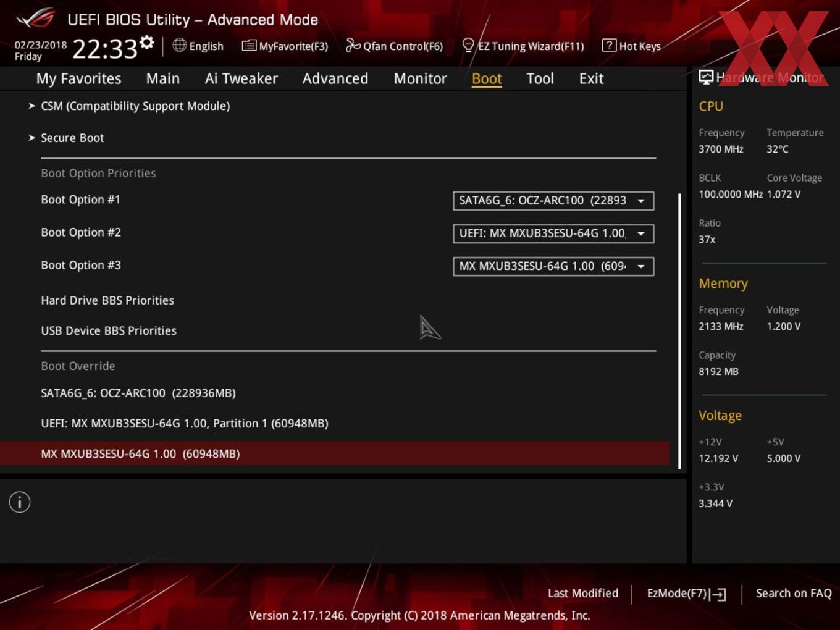Expand CSM (Compatibility Support Module)
The image size is (840, 630).
click(135, 106)
